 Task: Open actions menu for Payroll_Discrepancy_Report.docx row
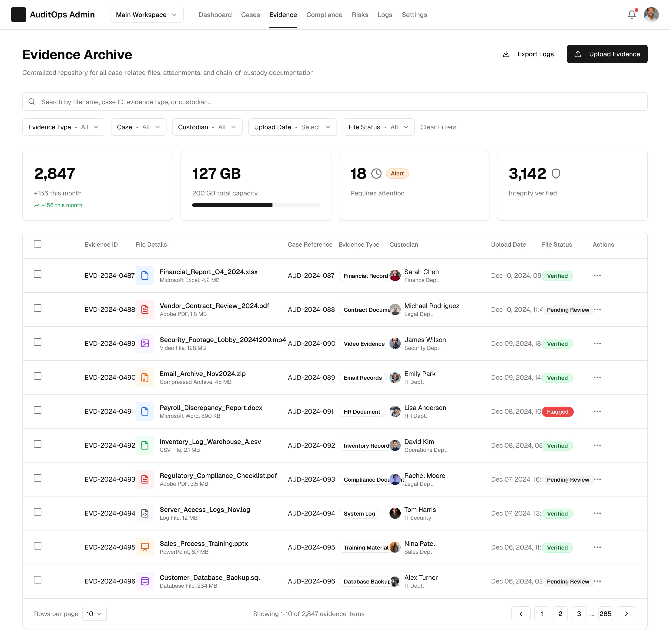coord(597,411)
